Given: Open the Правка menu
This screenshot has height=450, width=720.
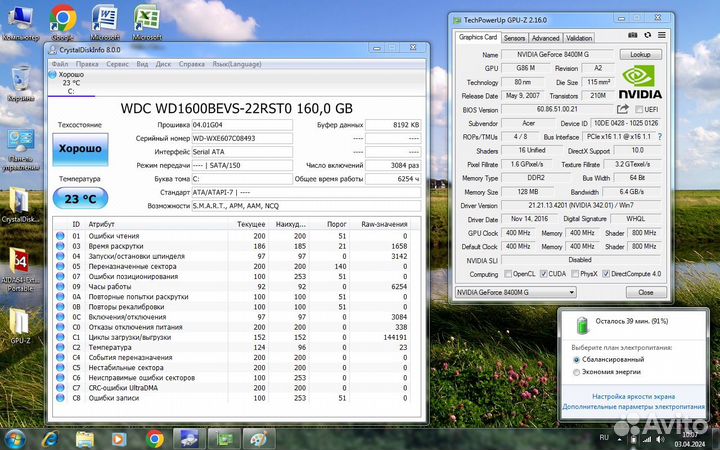Looking at the screenshot, I should click(87, 64).
